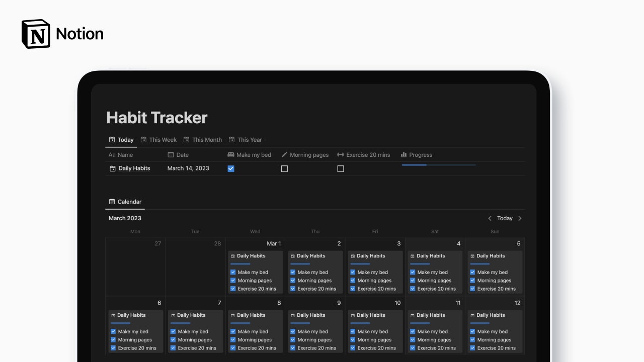The width and height of the screenshot is (644, 362).
Task: Check Morning pages in the table row
Action: (x=284, y=169)
